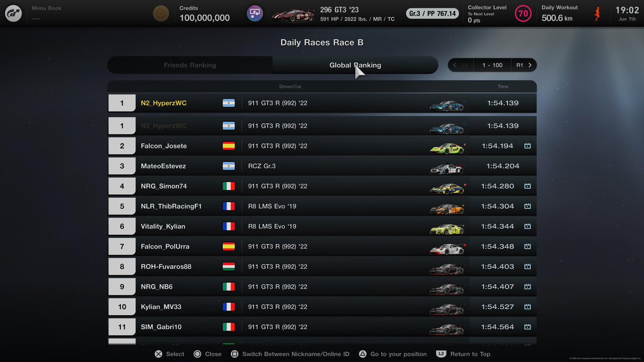Open the purple garage car icon
The width and height of the screenshot is (644, 362).
coord(254,13)
